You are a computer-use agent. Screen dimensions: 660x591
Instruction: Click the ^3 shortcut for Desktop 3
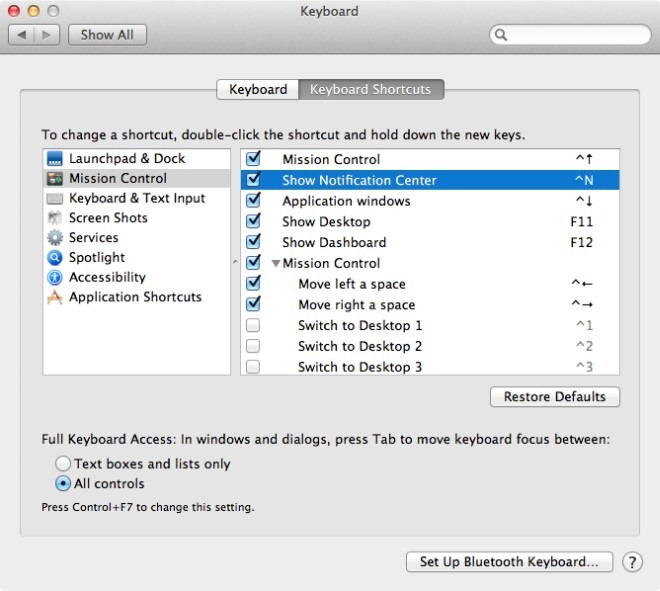pyautogui.click(x=585, y=367)
